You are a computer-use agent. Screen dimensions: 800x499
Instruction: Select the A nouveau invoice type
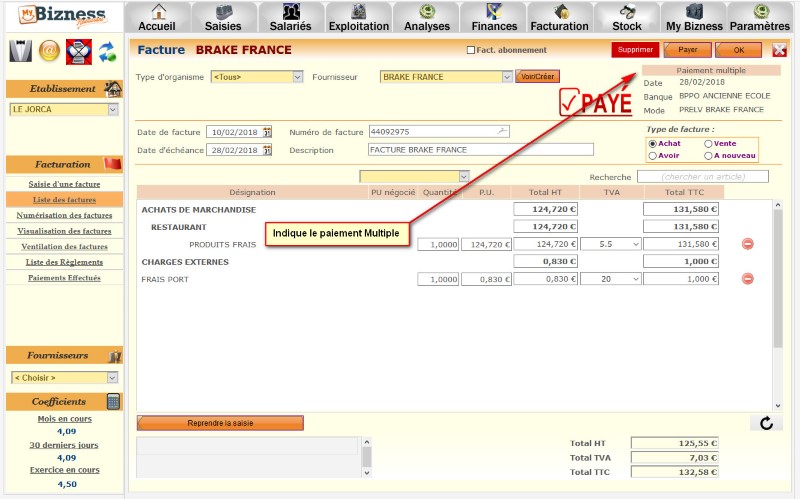click(708, 156)
